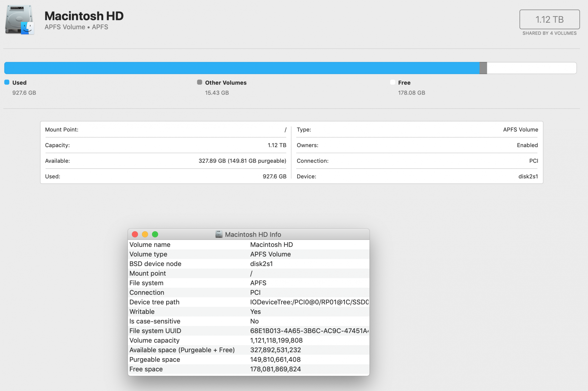
Task: Click the value 327,892,531,232
Action: (275, 350)
